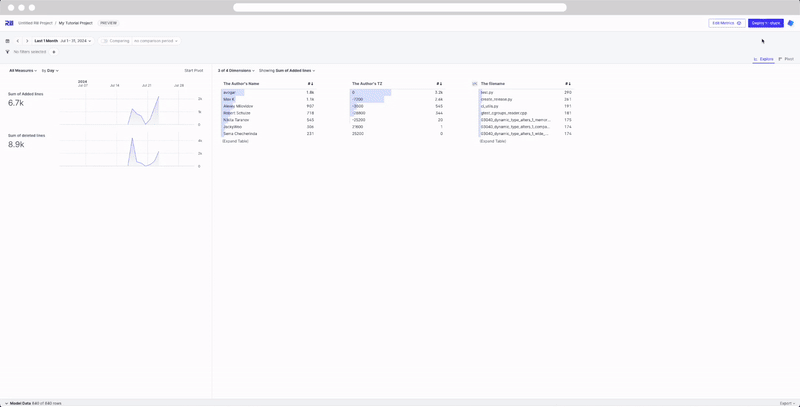Switch to the Pivot tab

tap(786, 59)
